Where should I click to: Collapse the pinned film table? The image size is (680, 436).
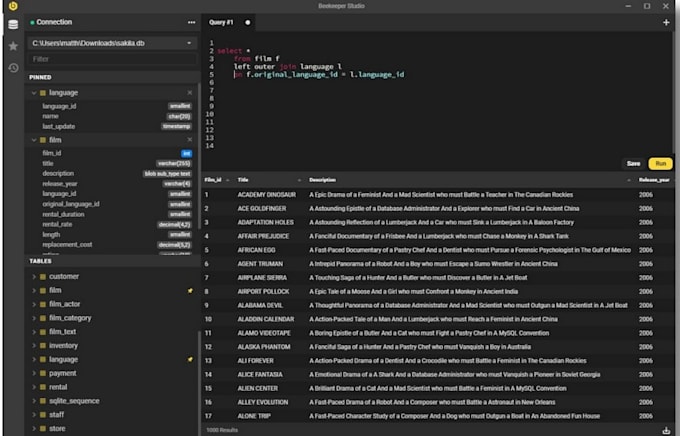coord(34,140)
